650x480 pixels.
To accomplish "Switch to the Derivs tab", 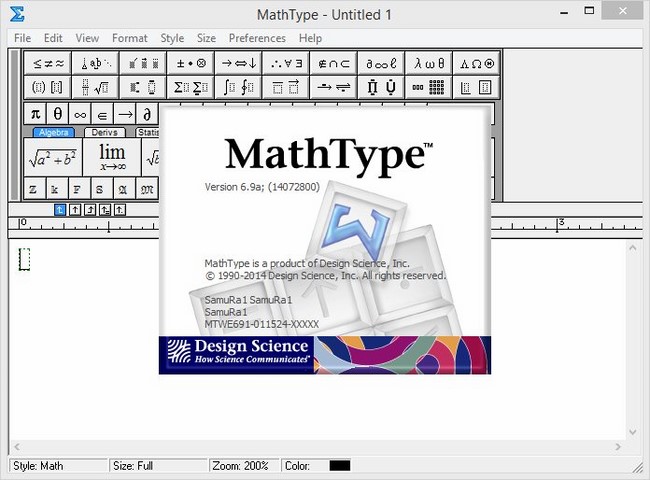I will 105,132.
